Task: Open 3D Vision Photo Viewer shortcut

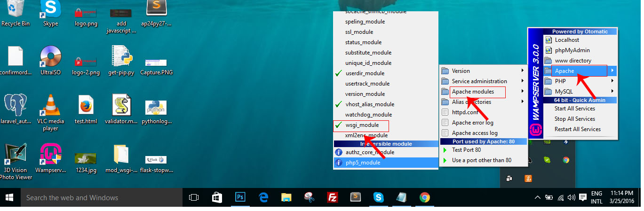Action: pyautogui.click(x=16, y=162)
